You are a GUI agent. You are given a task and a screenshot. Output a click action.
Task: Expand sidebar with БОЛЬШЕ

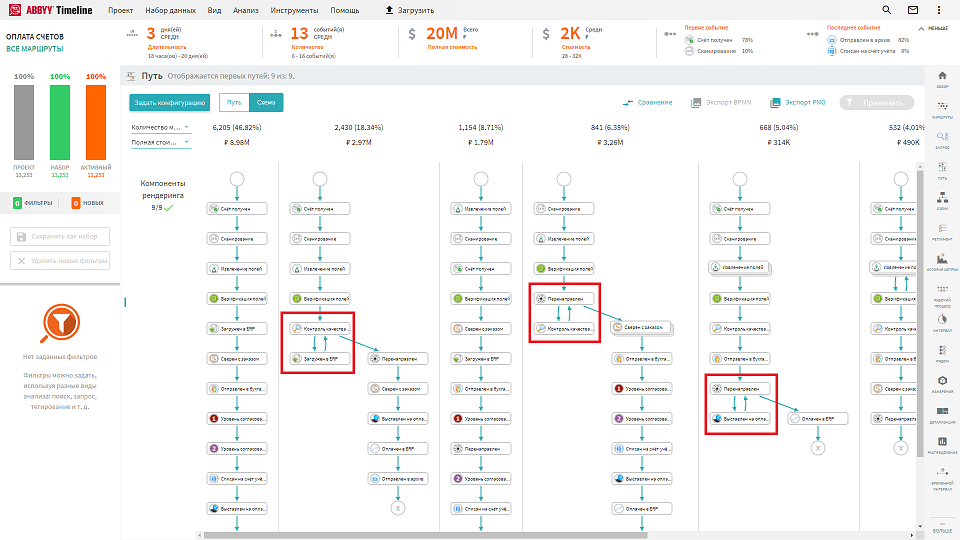point(942,529)
